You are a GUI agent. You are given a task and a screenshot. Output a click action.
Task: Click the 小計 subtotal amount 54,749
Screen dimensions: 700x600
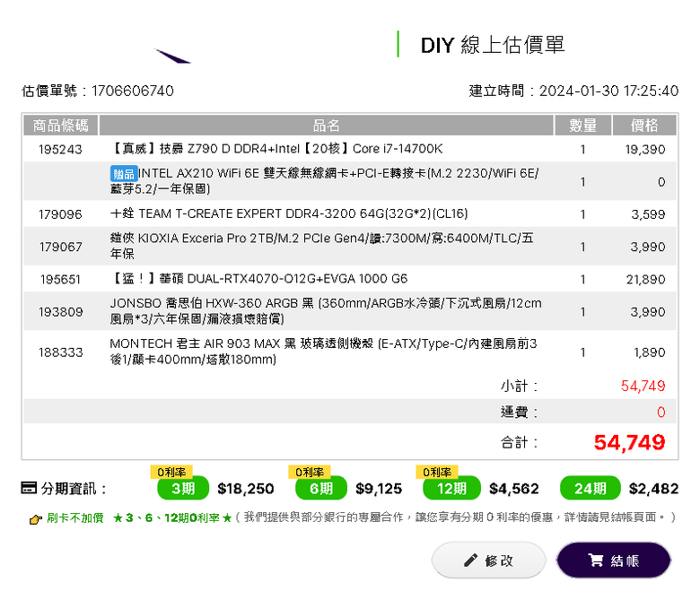point(643,386)
